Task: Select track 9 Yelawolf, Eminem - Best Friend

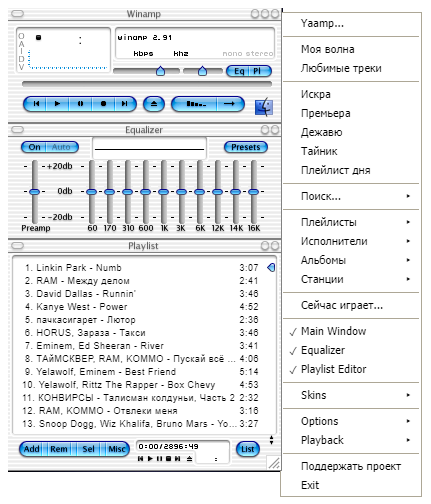Action: 141,372
